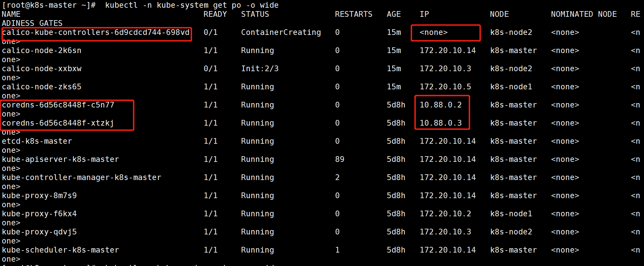The height and width of the screenshot is (266, 644).
Task: Click pod name kube-scheduler-k8s-master
Action: (x=60, y=250)
